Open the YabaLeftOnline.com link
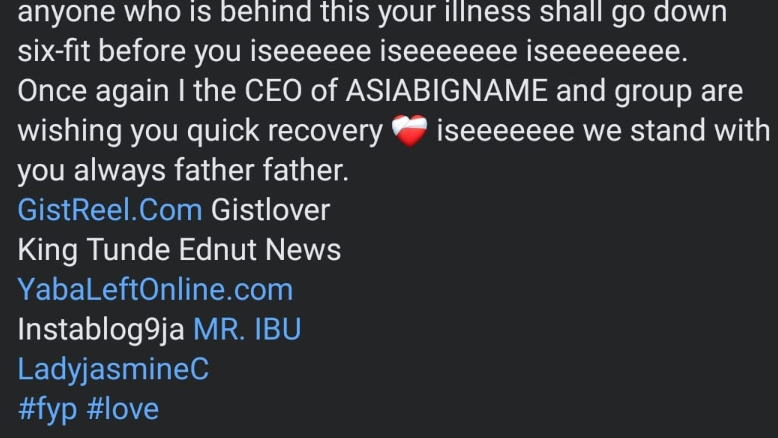 155,290
